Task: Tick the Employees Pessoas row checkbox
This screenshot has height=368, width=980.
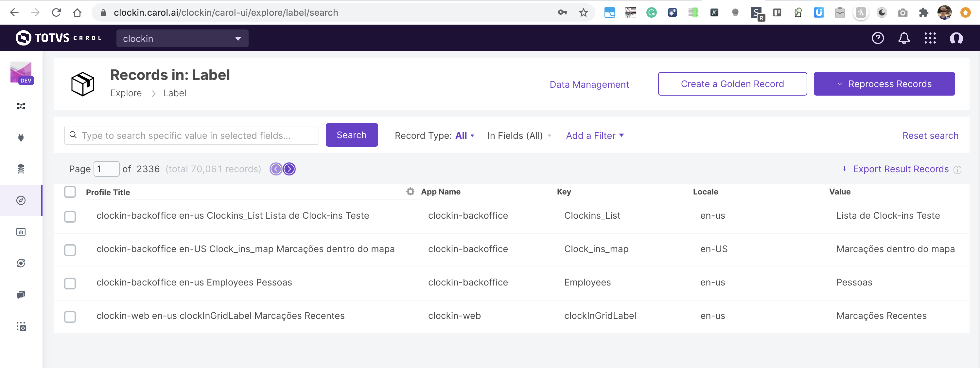Action: click(70, 283)
